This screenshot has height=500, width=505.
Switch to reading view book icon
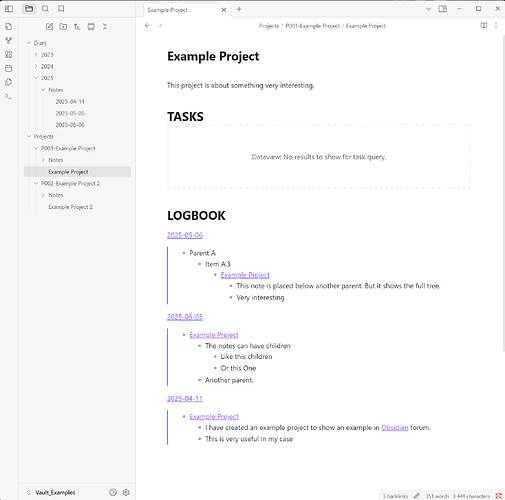click(x=484, y=25)
